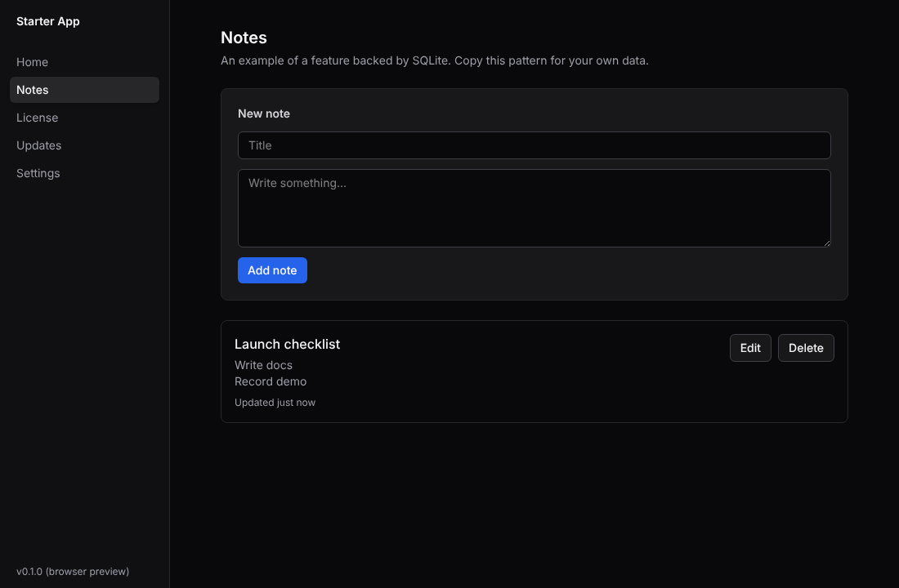
Task: Click the Add note button
Action: click(272, 270)
